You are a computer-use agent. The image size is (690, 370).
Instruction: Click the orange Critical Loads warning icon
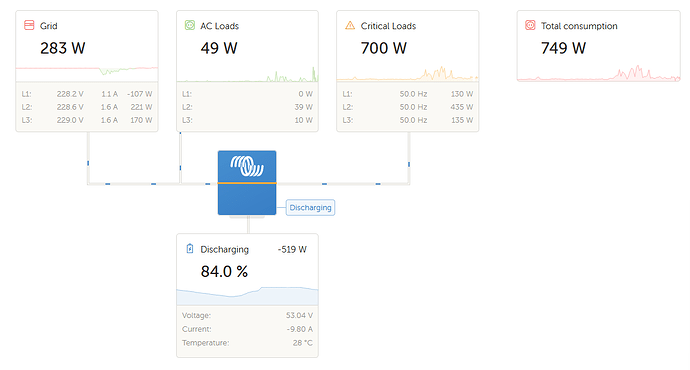350,25
